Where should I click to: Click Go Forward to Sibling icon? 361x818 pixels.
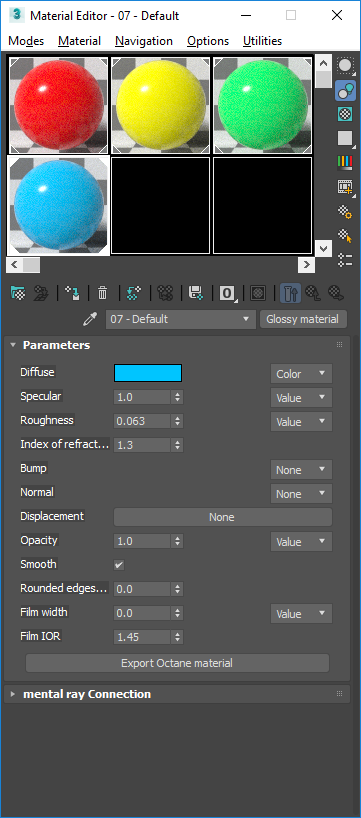tap(335, 293)
